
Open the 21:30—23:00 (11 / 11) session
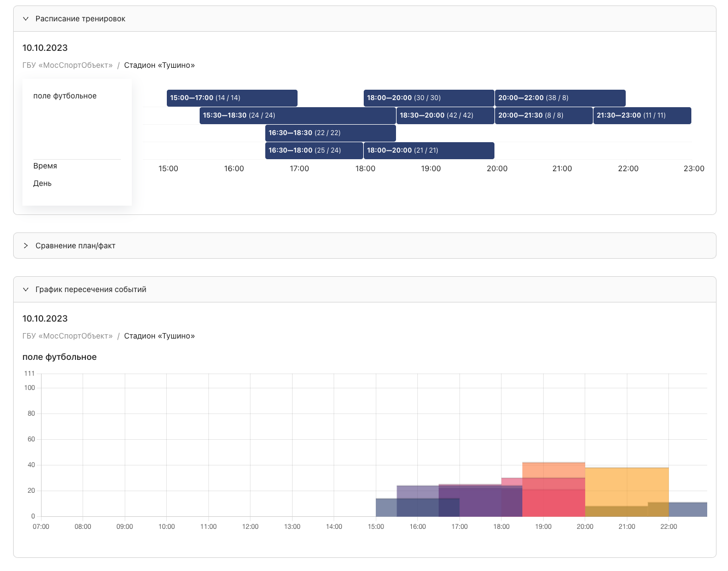tap(642, 115)
